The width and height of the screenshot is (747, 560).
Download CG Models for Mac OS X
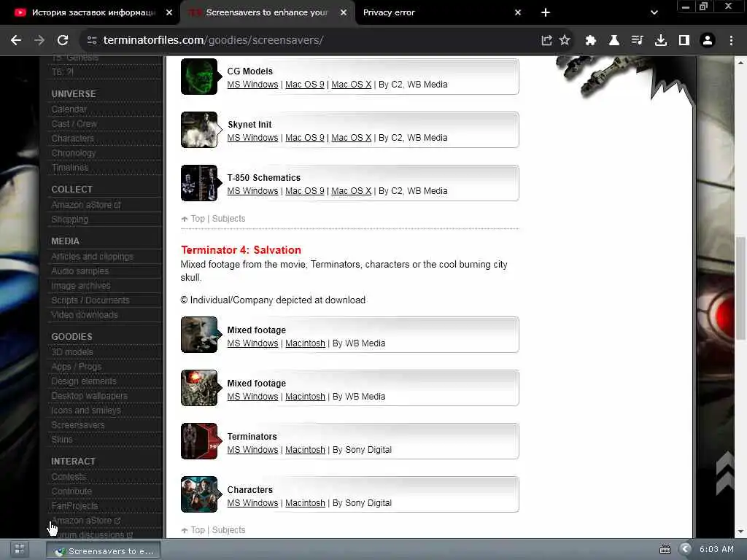[x=351, y=85]
